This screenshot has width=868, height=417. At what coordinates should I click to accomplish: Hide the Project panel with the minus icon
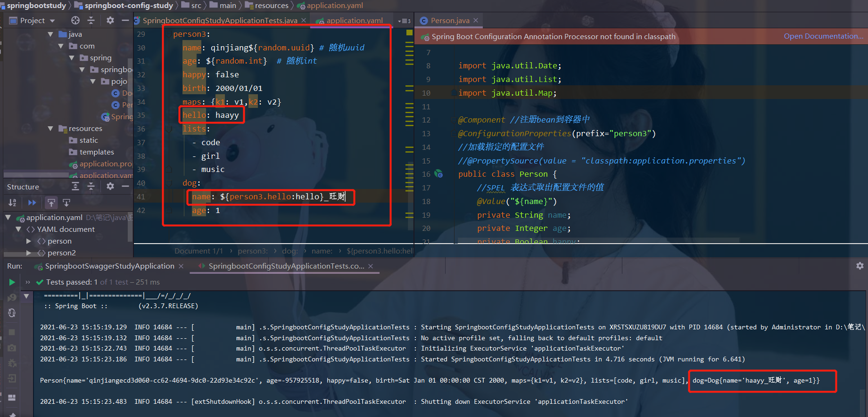click(x=125, y=20)
